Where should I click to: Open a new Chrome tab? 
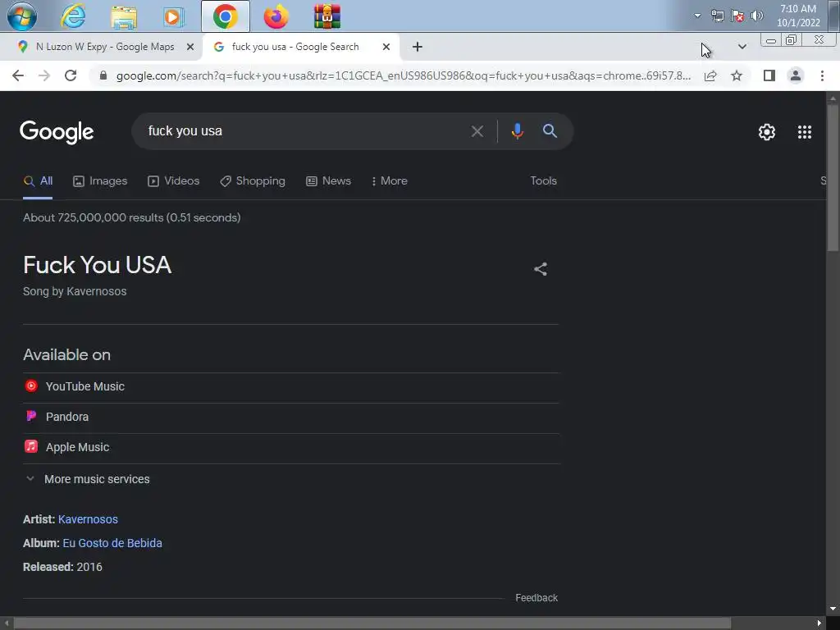pyautogui.click(x=418, y=47)
